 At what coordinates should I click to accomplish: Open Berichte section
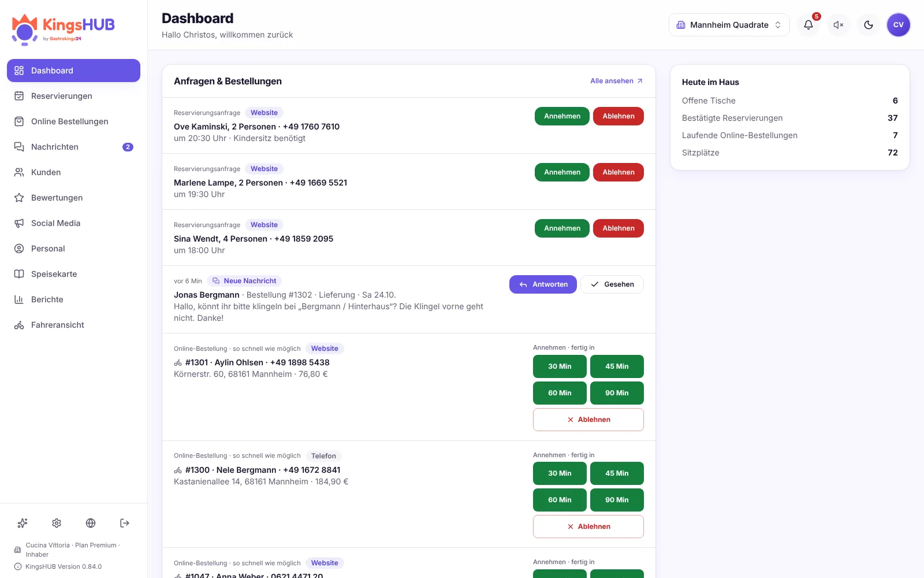point(73,299)
